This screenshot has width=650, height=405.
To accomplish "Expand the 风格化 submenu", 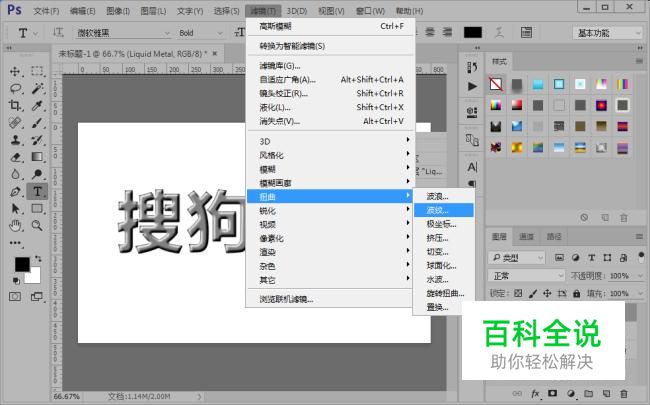I will click(330, 155).
